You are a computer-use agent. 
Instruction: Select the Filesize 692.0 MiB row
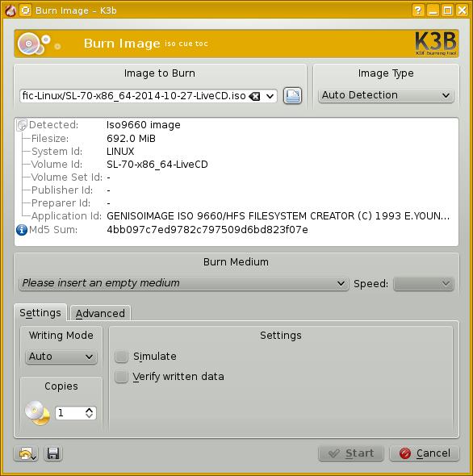pos(236,139)
